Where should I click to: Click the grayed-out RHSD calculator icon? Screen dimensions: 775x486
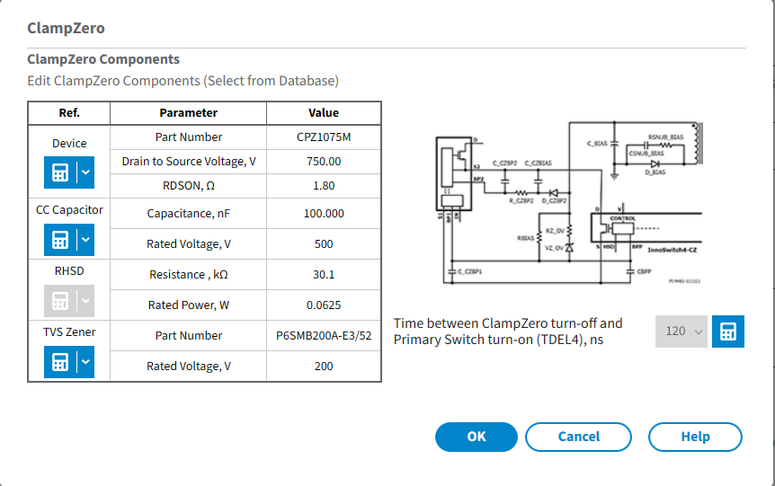click(60, 302)
